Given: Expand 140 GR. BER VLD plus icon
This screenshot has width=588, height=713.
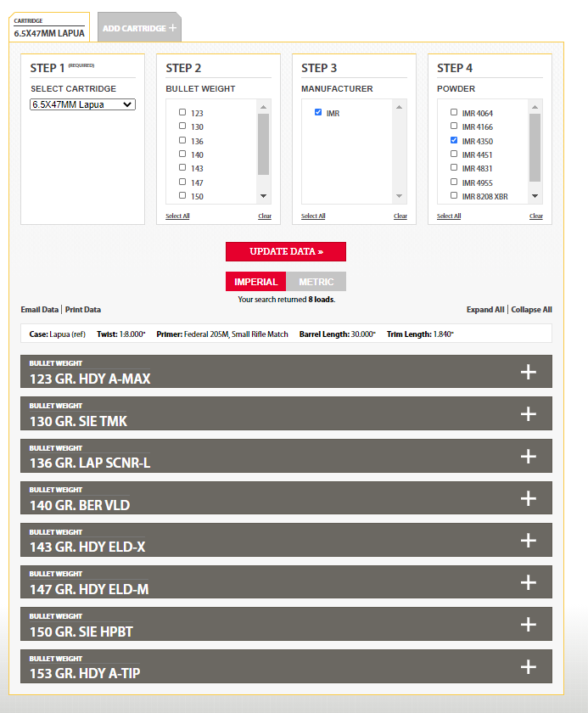Looking at the screenshot, I should click(x=528, y=498).
